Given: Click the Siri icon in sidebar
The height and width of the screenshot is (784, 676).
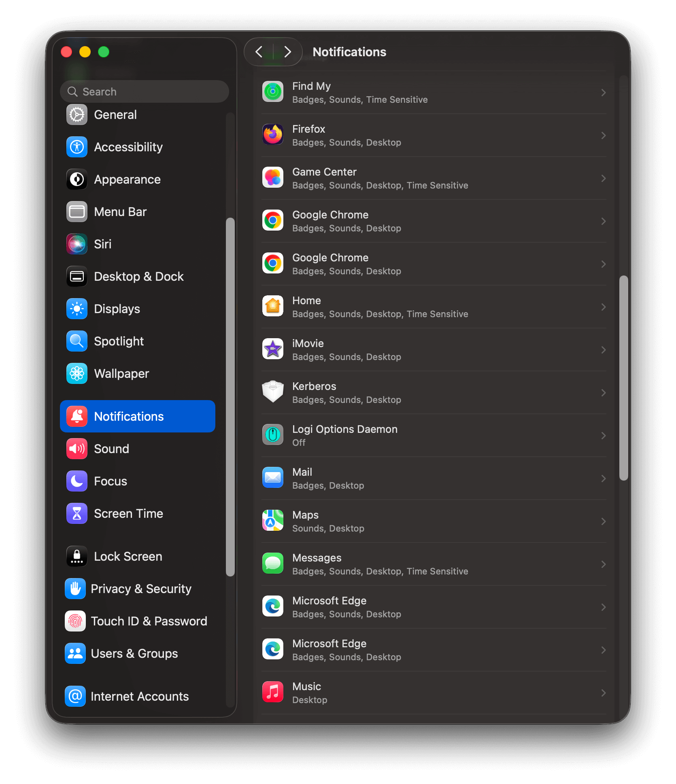Looking at the screenshot, I should pos(77,244).
